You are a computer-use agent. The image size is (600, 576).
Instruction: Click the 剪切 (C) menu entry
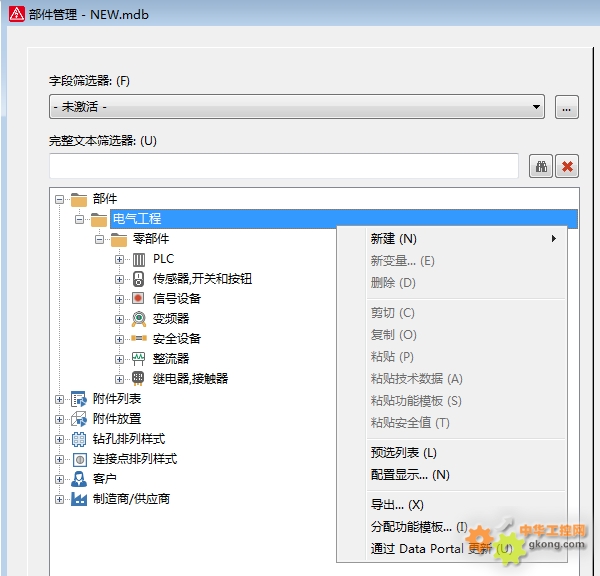coord(452,313)
